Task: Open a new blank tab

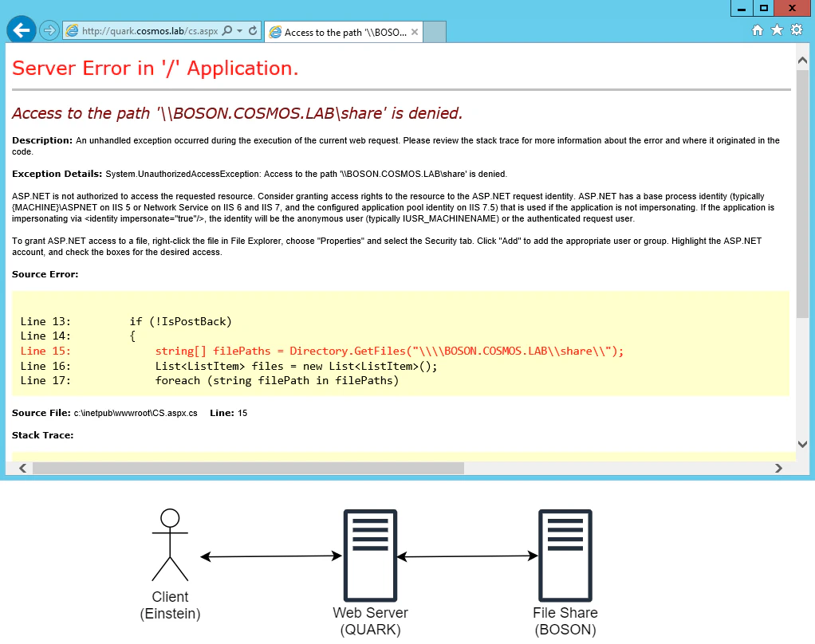Action: click(435, 32)
